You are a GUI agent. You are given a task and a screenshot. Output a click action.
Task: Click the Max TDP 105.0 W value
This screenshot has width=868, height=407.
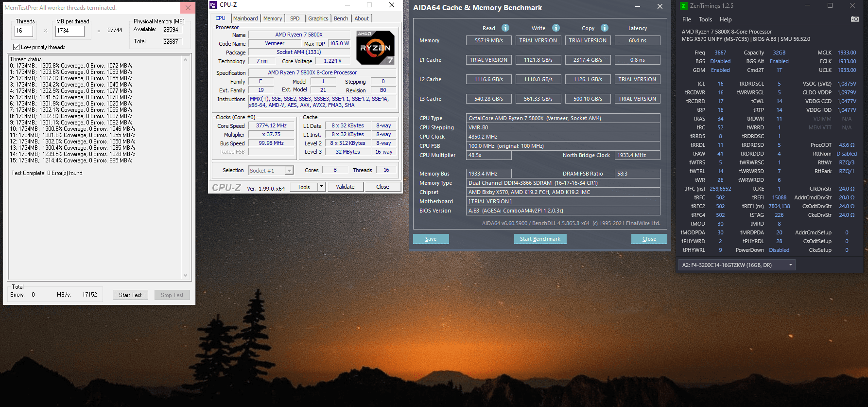coord(339,43)
